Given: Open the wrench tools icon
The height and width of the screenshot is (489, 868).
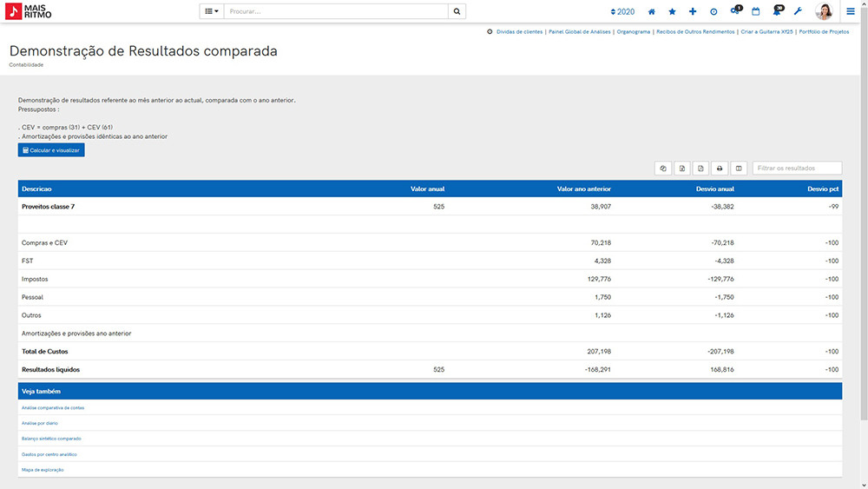Looking at the screenshot, I should (x=798, y=11).
